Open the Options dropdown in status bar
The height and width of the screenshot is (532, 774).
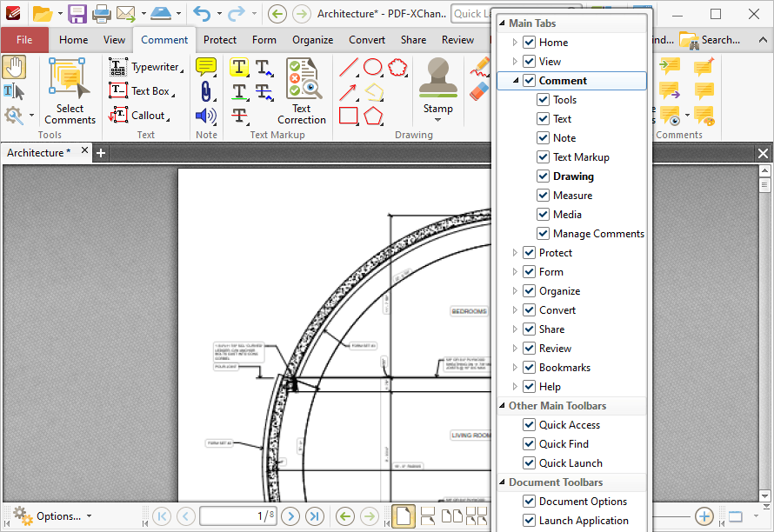[90, 516]
